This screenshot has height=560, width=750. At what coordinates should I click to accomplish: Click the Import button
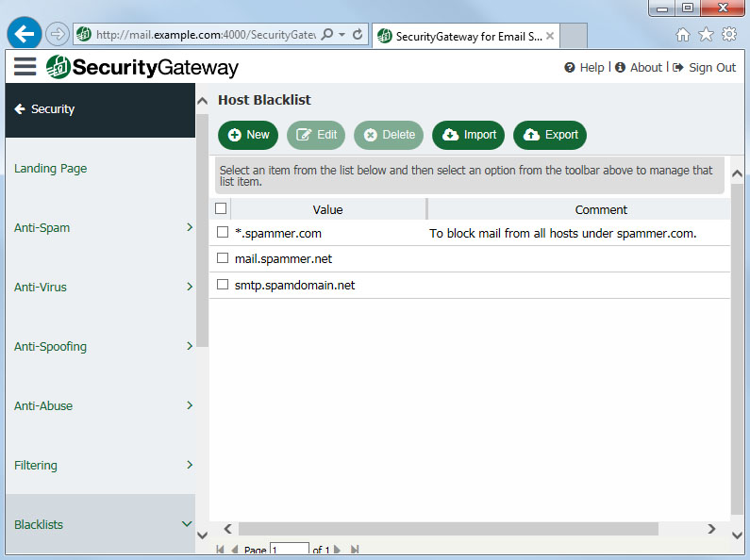click(x=468, y=135)
